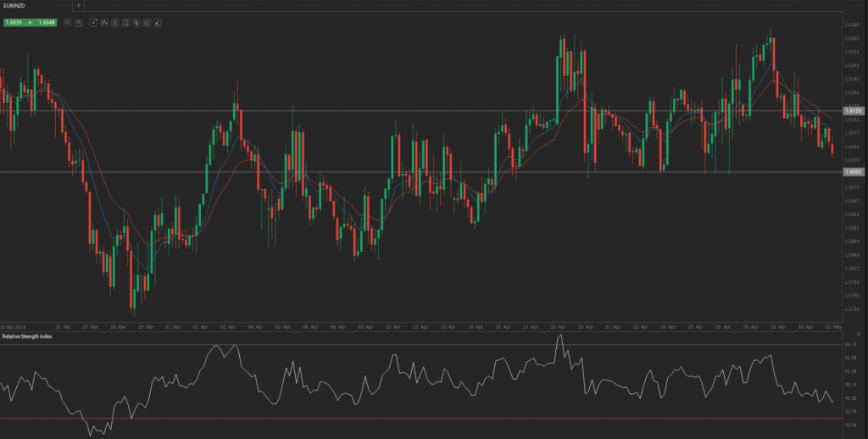This screenshot has width=868, height=439.
Task: Click the 1.6048 ask price
Action: pos(46,22)
